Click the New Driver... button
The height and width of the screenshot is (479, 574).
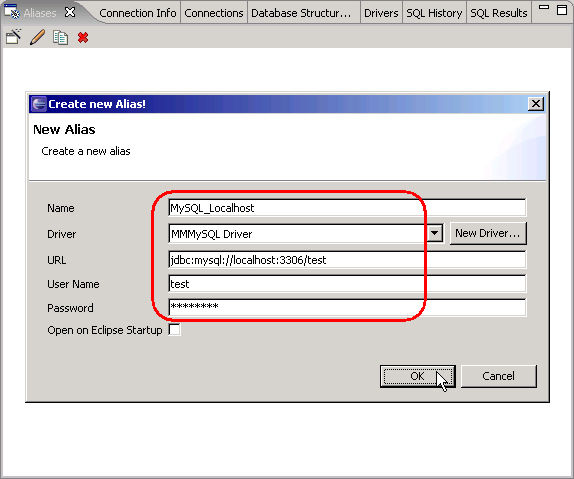[488, 233]
